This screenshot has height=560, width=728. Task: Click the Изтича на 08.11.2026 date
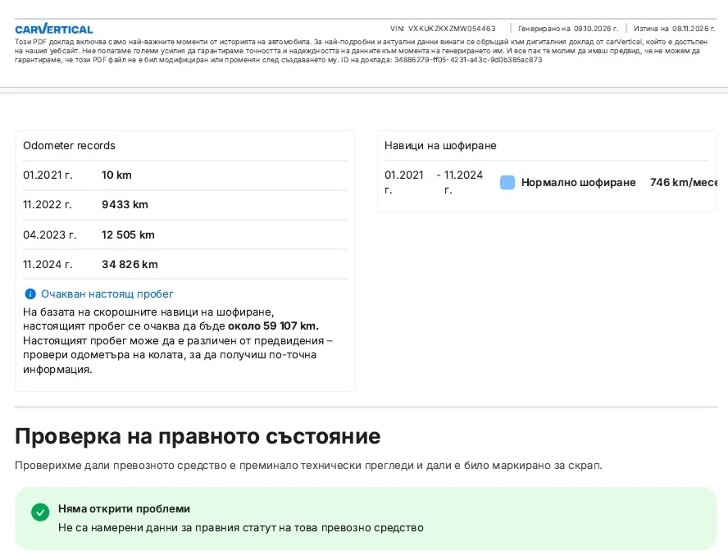(675, 29)
